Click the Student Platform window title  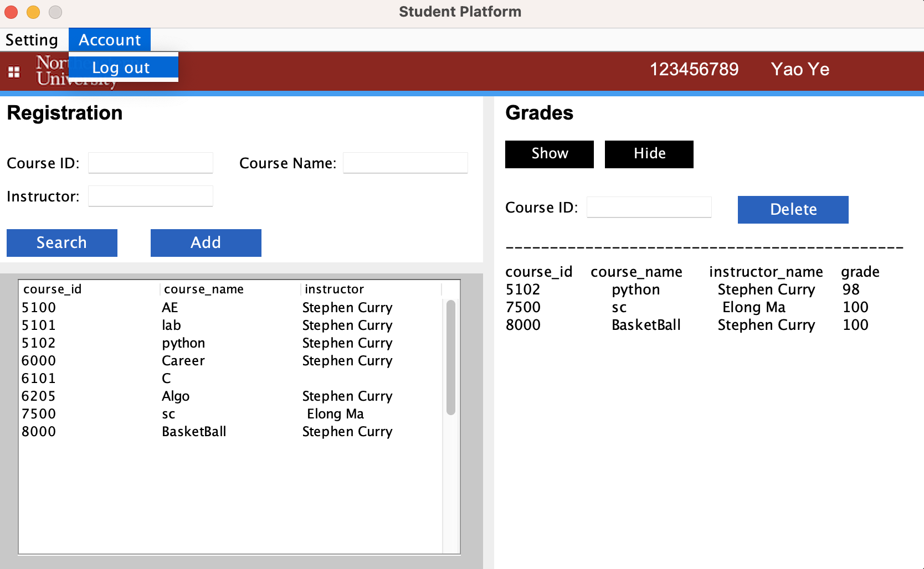(460, 12)
